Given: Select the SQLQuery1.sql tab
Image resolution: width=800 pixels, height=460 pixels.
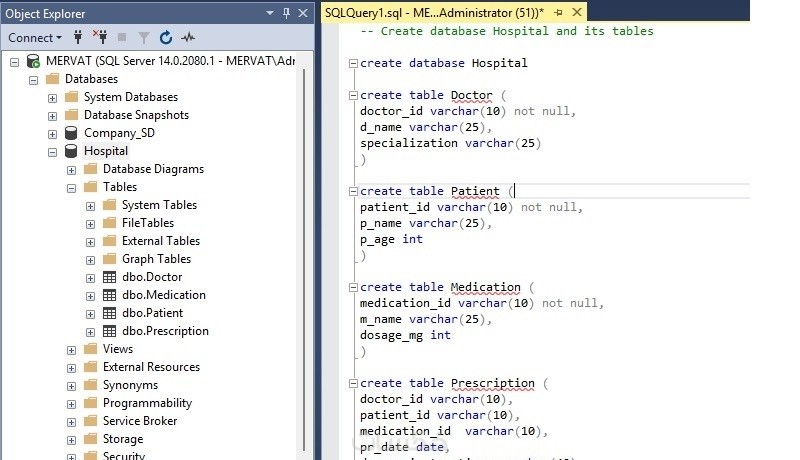Looking at the screenshot, I should [x=434, y=13].
